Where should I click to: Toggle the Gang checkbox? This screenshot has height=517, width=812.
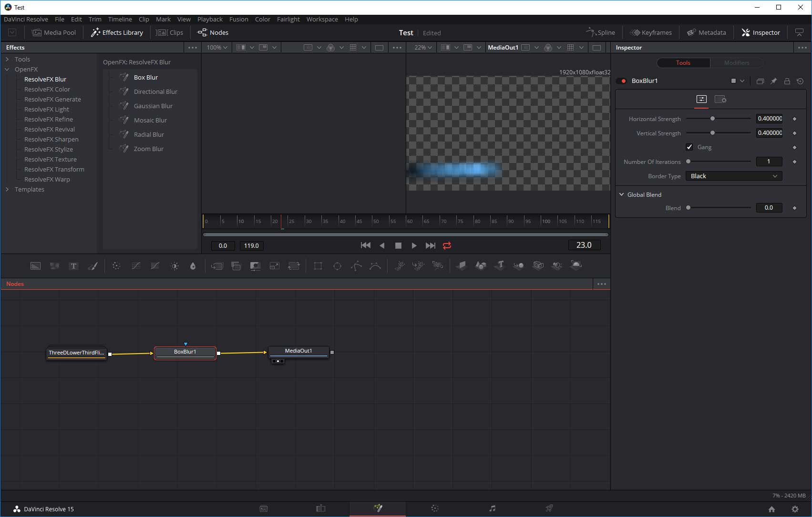[689, 147]
